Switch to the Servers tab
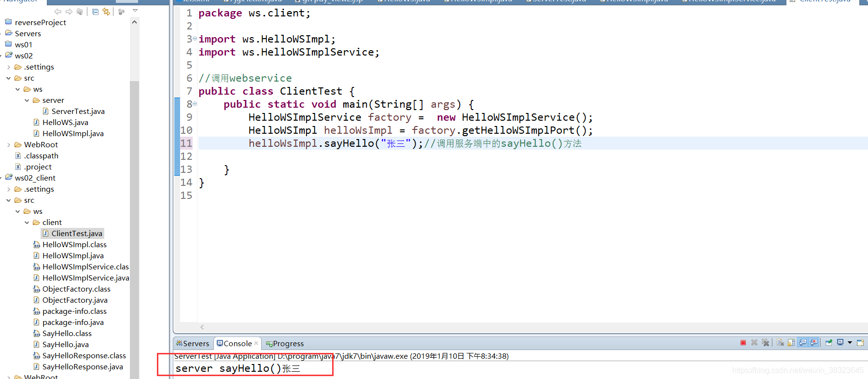 point(193,343)
